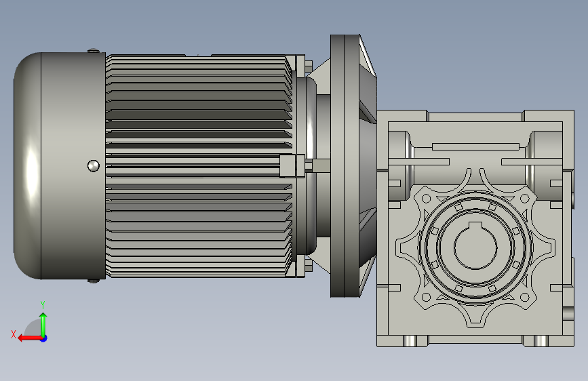The height and width of the screenshot is (381, 588).
Task: Select lower-right bolt hole of gearbox output flange
Action: click(x=525, y=298)
